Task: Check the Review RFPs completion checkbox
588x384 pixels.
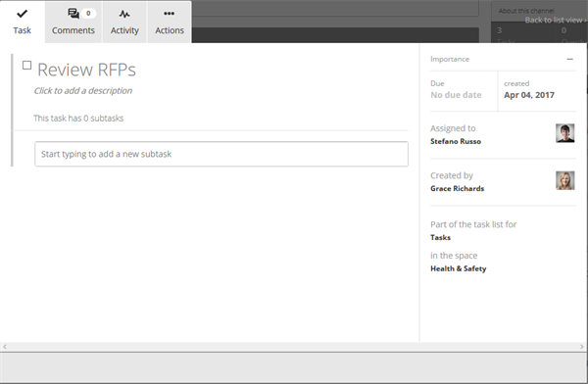Action: pos(27,66)
